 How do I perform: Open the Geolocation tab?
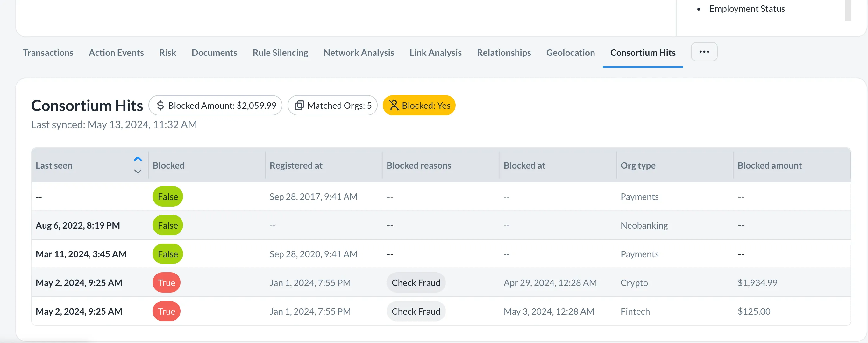click(x=571, y=53)
